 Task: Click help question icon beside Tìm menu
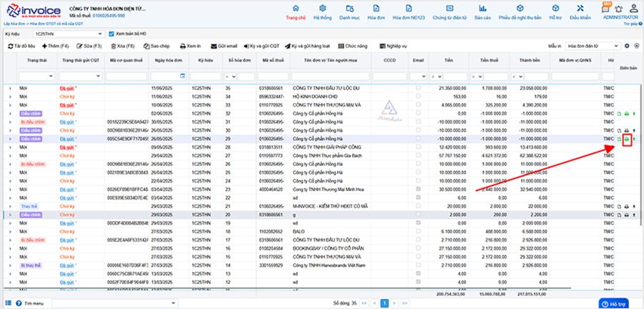coord(19,303)
